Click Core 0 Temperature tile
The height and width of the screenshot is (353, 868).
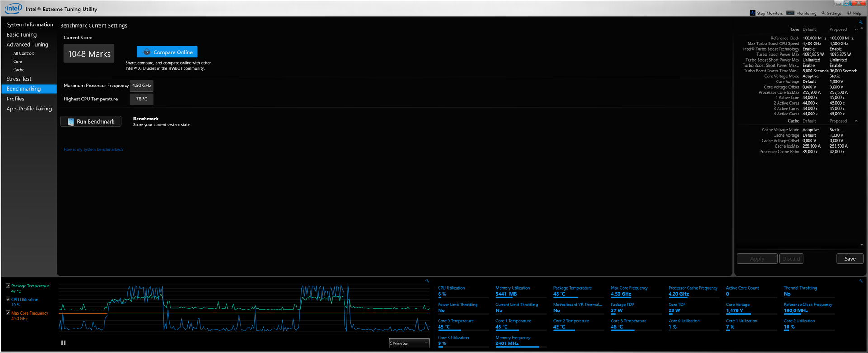click(x=463, y=324)
